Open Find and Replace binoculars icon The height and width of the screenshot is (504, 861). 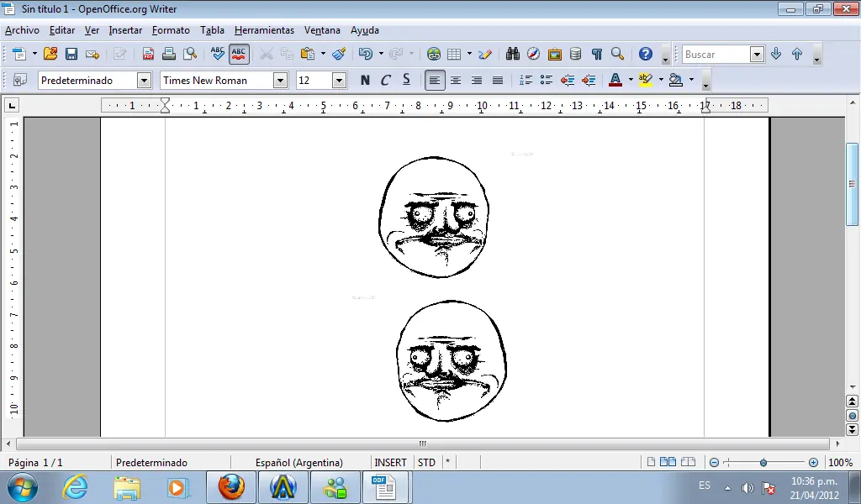click(x=512, y=54)
